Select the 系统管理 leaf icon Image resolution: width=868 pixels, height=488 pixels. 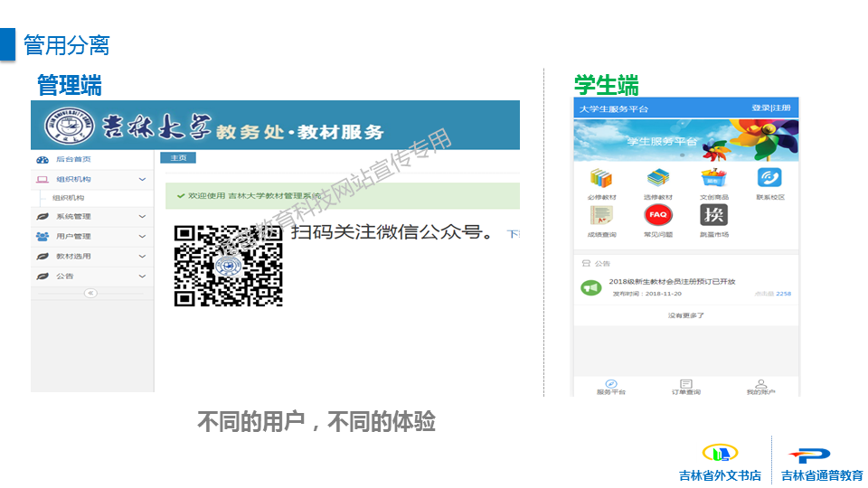(x=42, y=216)
